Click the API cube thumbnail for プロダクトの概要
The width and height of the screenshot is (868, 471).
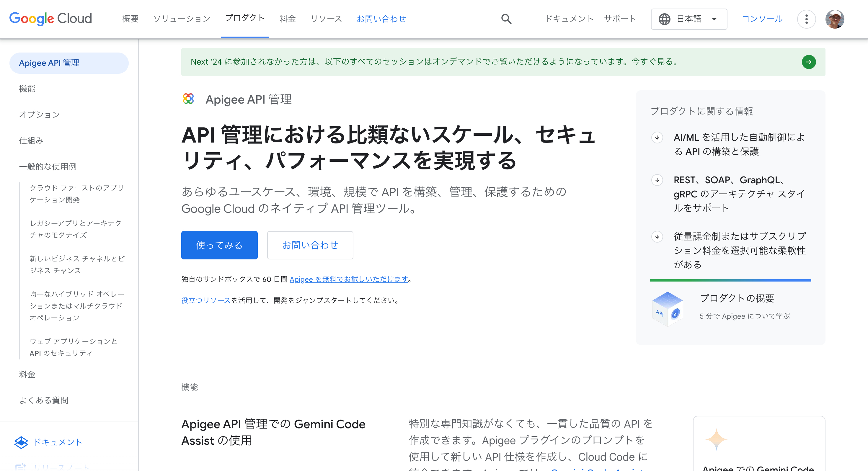[x=668, y=309]
